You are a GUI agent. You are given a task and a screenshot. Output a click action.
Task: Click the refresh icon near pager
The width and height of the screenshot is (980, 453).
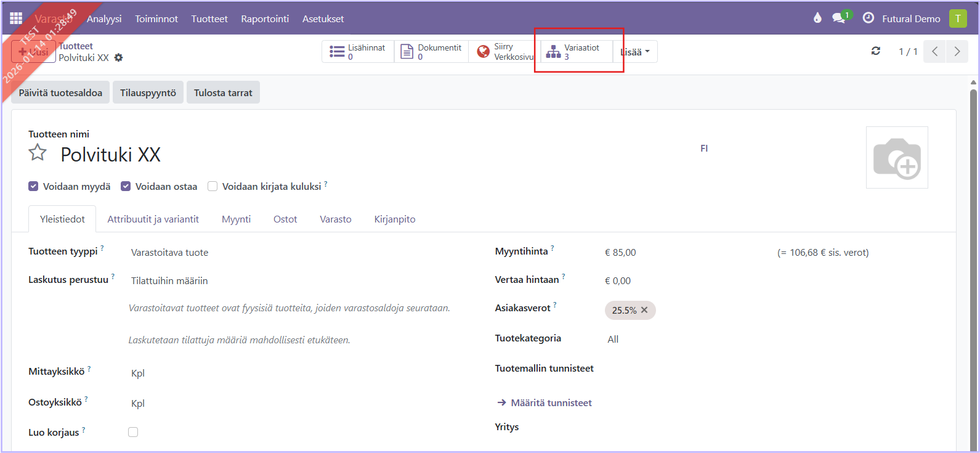tap(875, 51)
